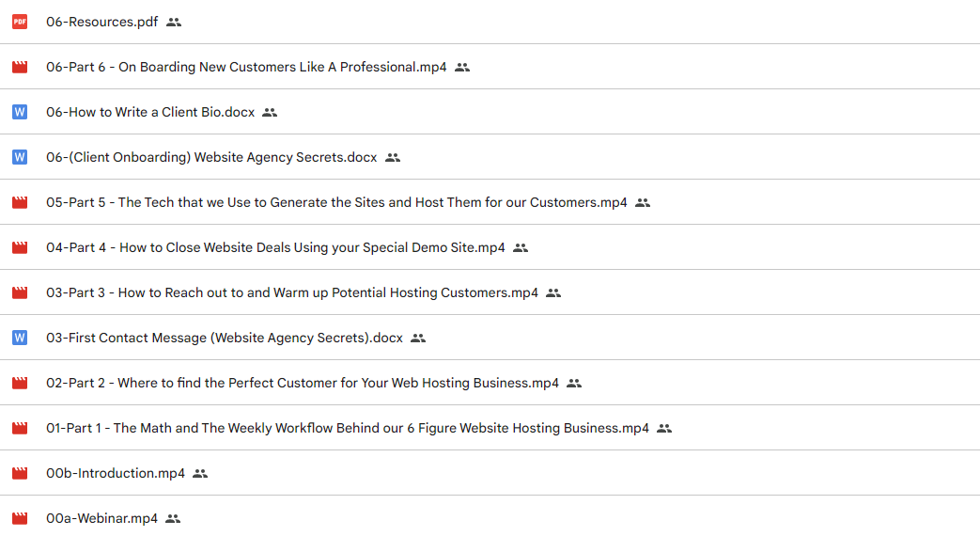Click the video icon for 00a-Webinar.mp4
Image resolution: width=980 pixels, height=536 pixels.
20,518
